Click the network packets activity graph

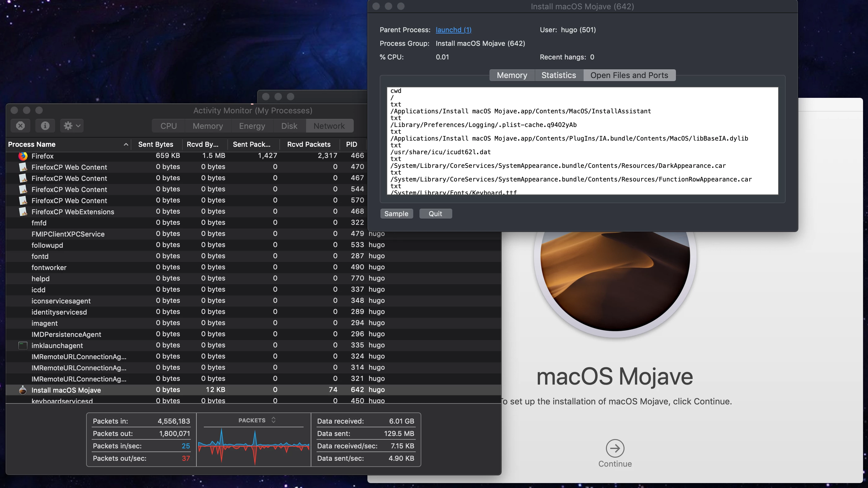(253, 447)
